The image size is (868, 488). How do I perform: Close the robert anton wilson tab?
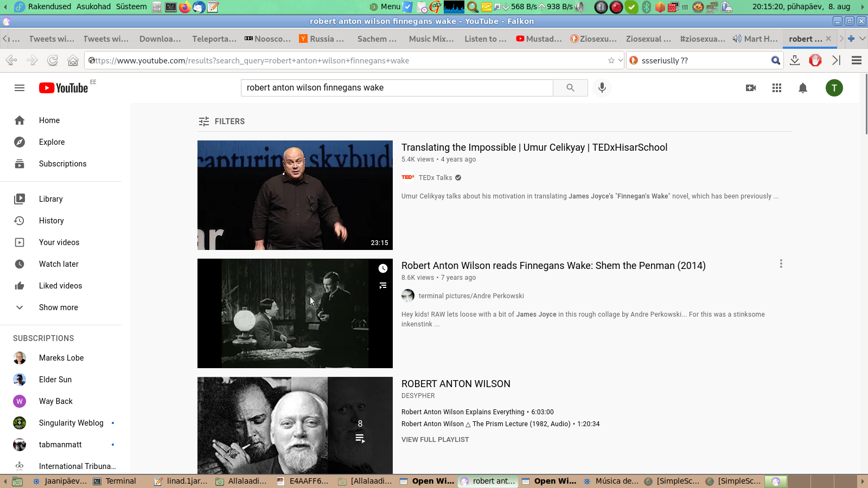(828, 38)
